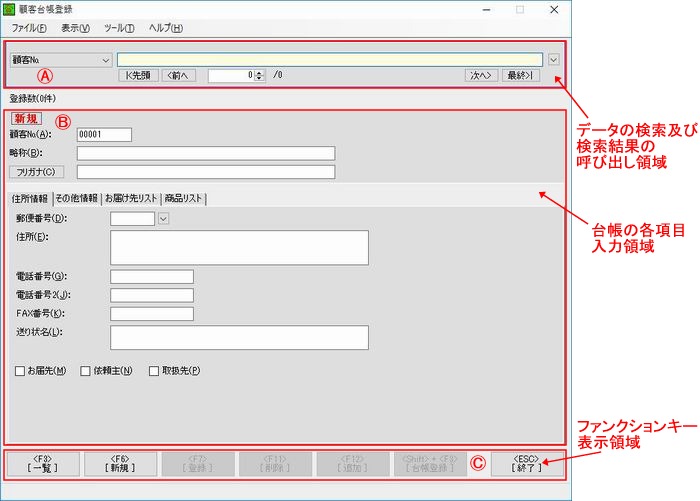Image resolution: width=700 pixels, height=501 pixels.
Task: Click the yellow search text box
Action: pos(329,60)
